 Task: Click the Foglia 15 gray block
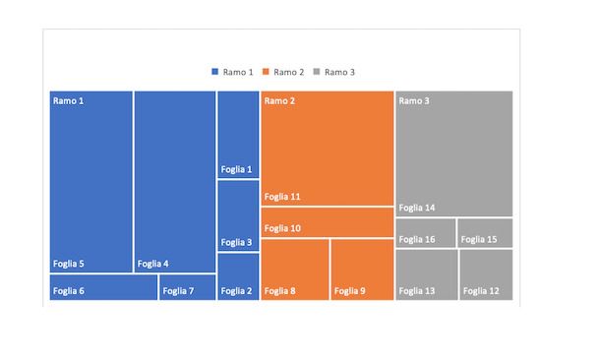coord(485,233)
